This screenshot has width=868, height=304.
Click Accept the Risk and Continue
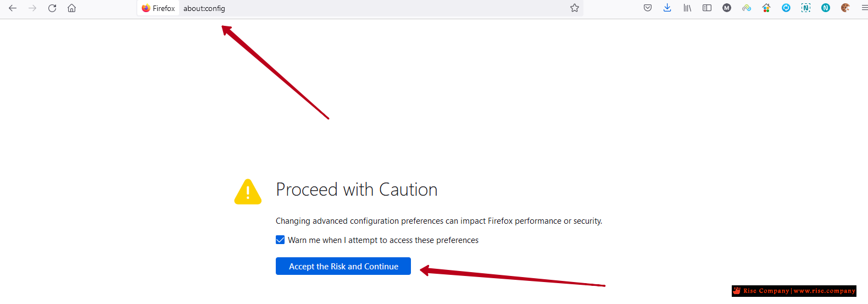[343, 266]
